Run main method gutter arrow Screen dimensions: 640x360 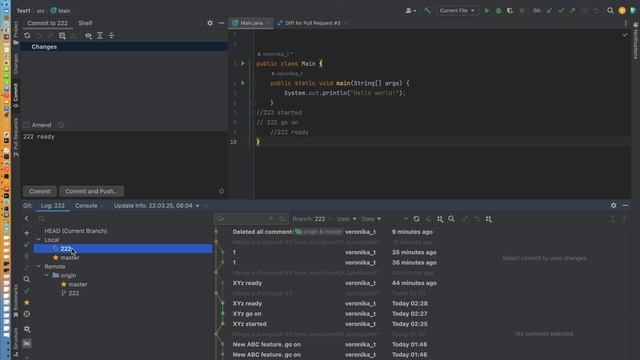(x=243, y=83)
